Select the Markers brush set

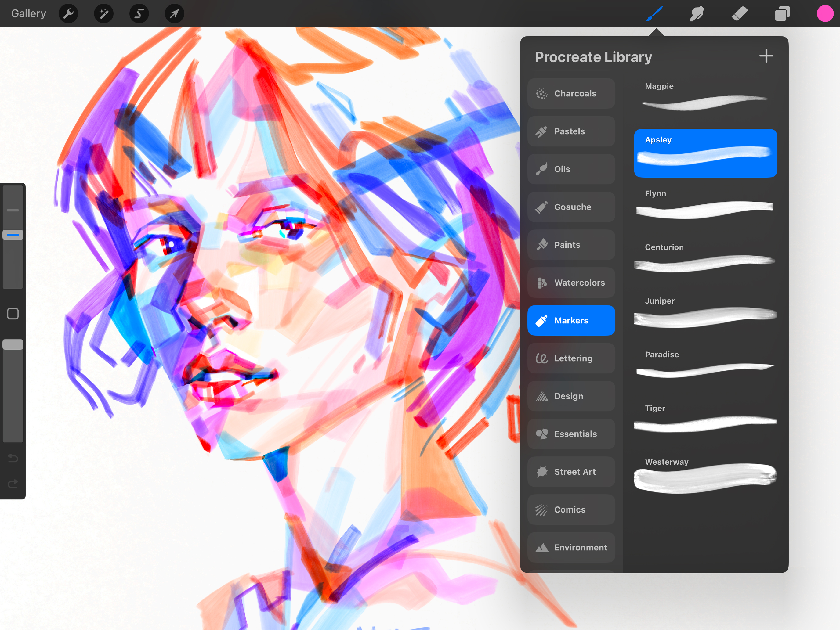(x=571, y=320)
